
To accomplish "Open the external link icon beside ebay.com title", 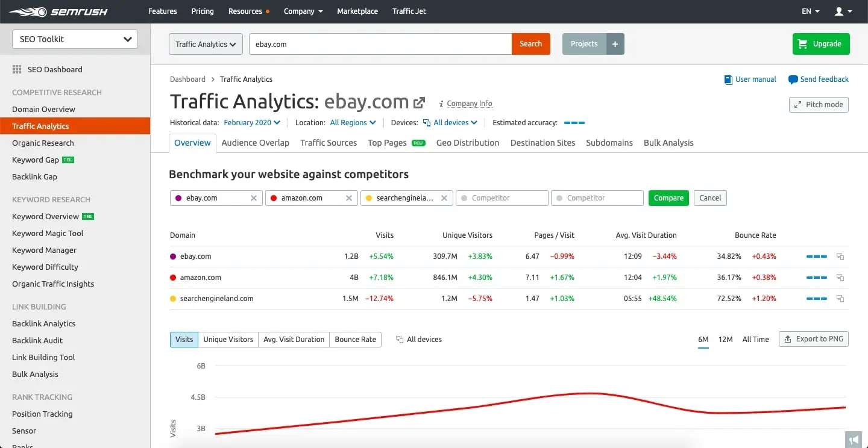I will tap(419, 102).
